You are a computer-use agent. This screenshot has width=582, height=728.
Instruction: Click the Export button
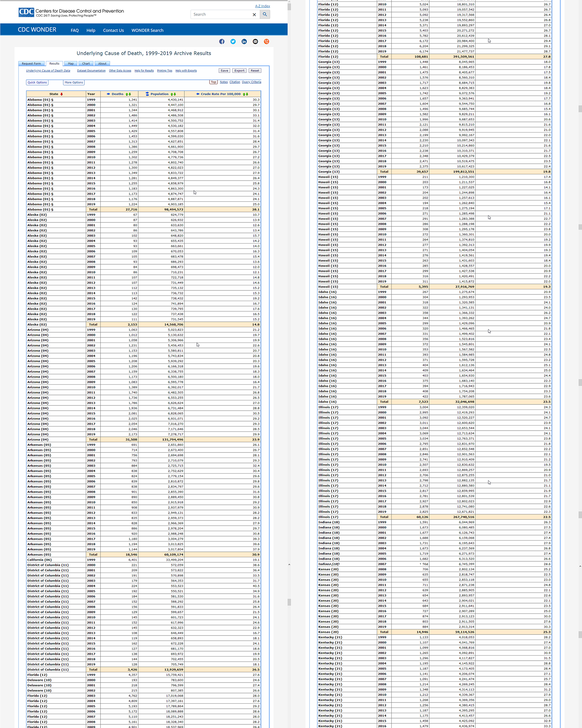point(239,71)
